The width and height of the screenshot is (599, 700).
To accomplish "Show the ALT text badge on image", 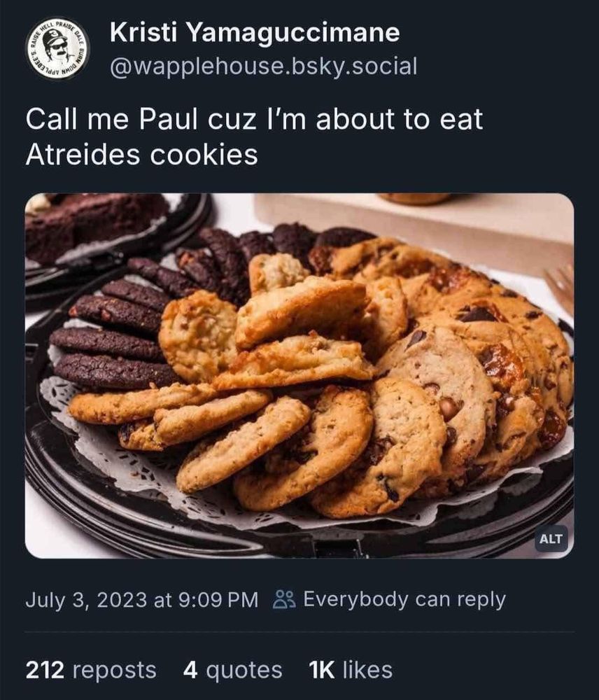I will click(x=551, y=539).
